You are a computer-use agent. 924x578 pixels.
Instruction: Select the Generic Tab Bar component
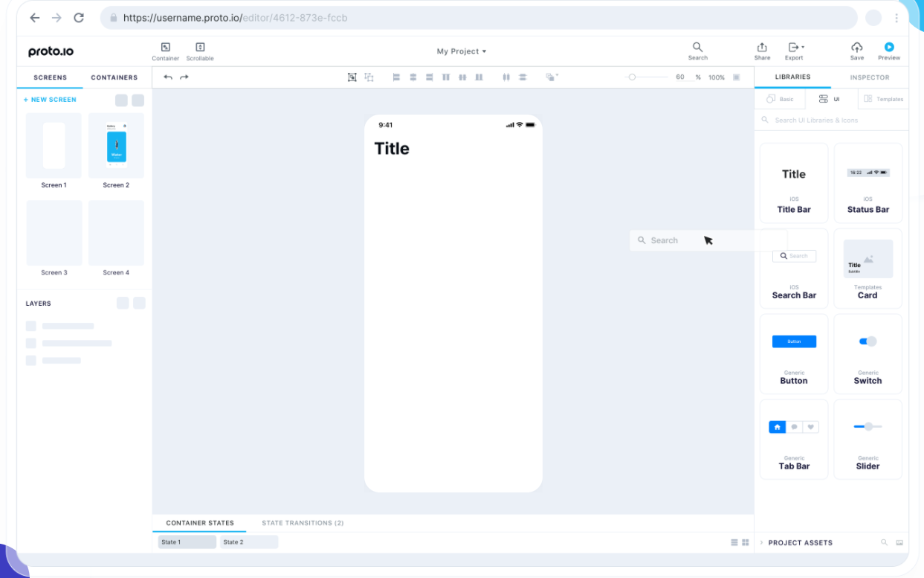[794, 440]
